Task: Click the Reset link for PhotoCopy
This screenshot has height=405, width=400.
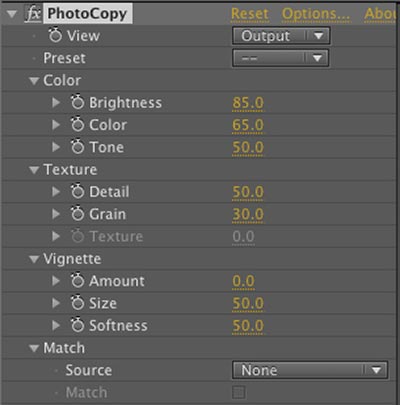Action: pyautogui.click(x=250, y=14)
